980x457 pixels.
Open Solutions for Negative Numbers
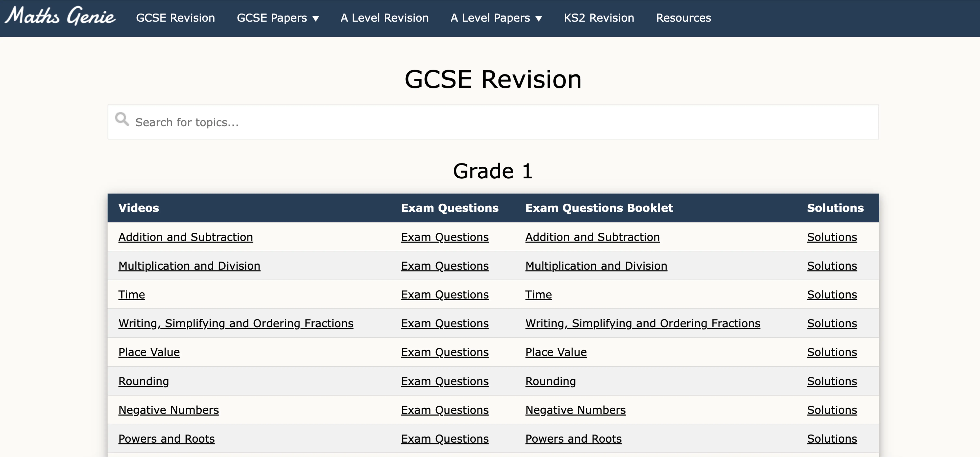(x=832, y=410)
